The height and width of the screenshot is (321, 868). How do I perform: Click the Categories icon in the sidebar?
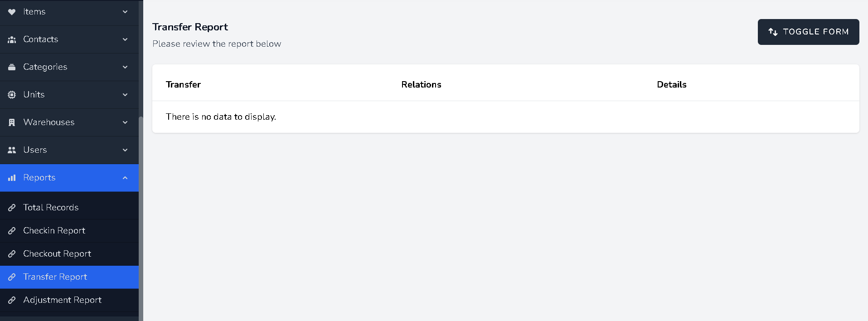(11, 67)
